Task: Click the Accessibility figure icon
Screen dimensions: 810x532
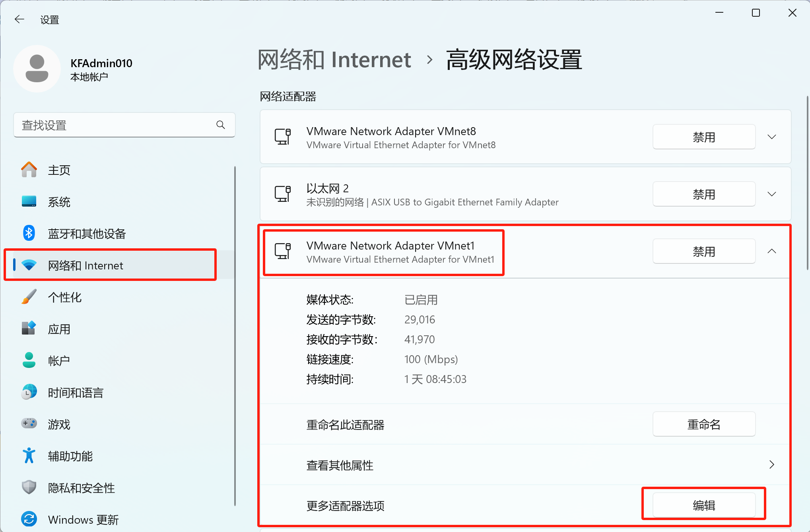Action: 29,456
